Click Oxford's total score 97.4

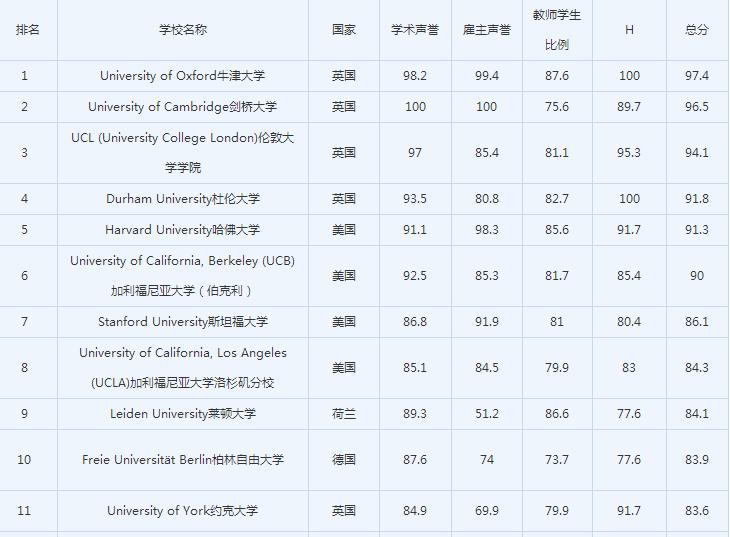(697, 76)
